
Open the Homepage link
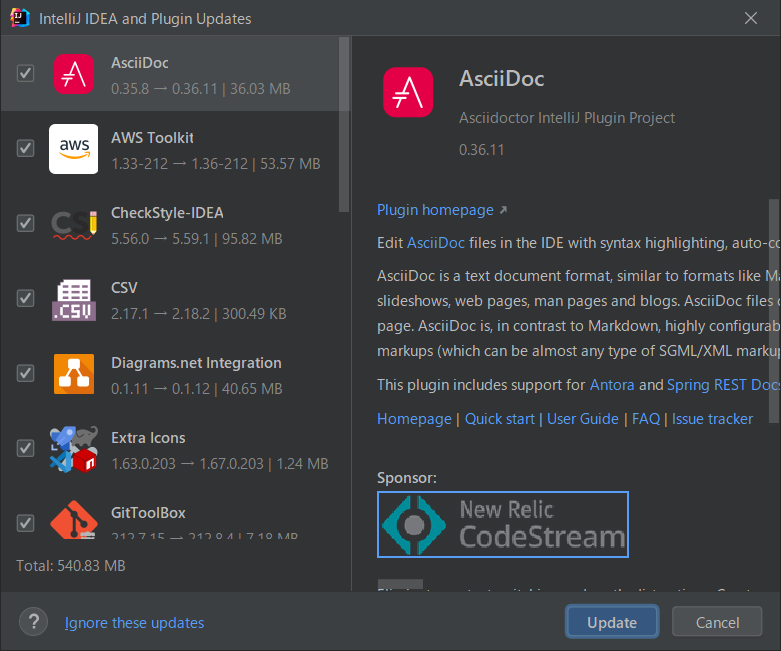pos(414,418)
